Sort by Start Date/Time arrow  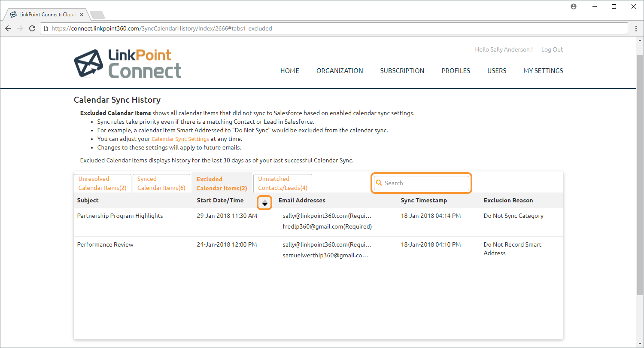[265, 203]
